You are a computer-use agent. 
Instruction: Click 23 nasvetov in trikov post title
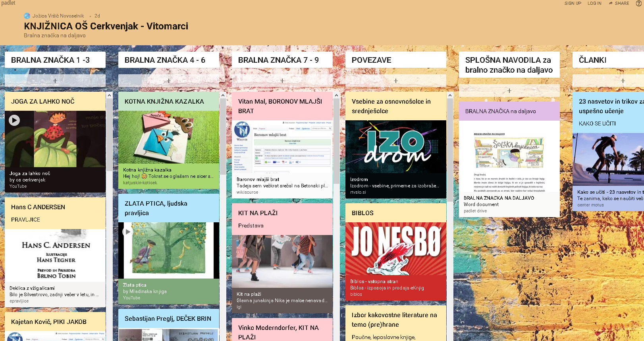(x=611, y=106)
